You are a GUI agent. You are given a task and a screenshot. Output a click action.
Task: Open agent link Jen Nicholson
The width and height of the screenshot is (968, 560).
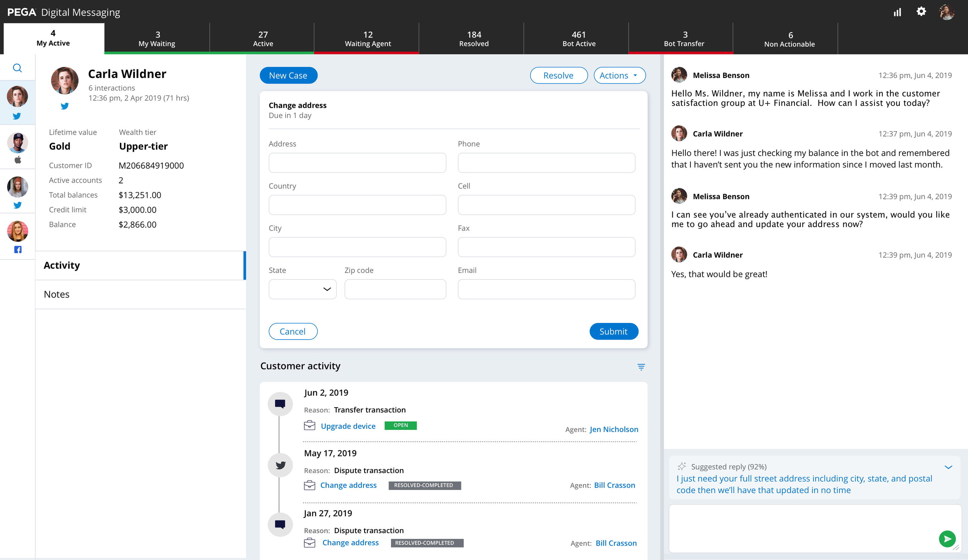613,430
